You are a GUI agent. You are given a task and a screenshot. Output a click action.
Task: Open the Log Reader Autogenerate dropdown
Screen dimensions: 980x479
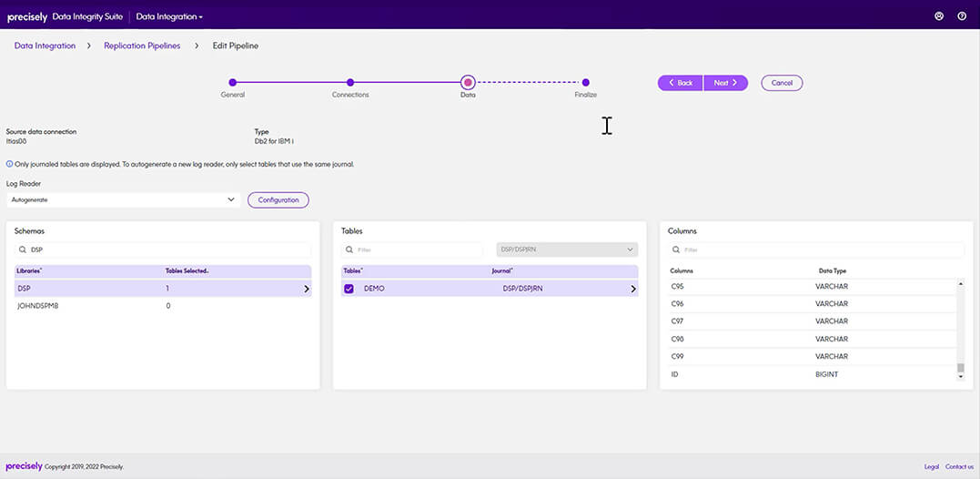coord(123,199)
